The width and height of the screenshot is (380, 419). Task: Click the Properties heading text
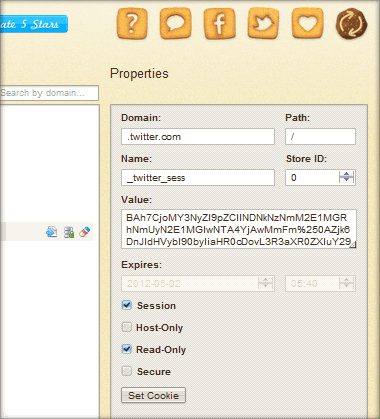coord(139,74)
